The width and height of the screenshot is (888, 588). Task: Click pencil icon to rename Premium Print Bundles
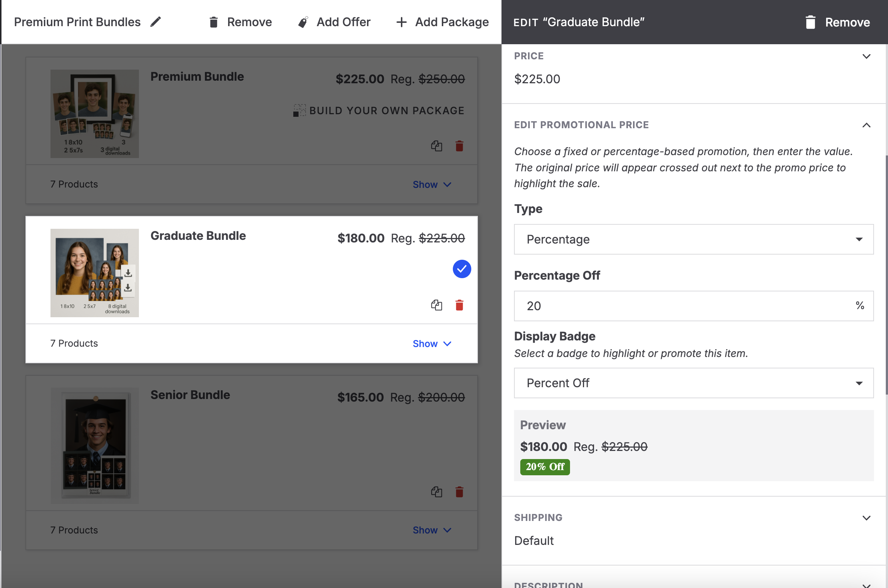point(155,22)
